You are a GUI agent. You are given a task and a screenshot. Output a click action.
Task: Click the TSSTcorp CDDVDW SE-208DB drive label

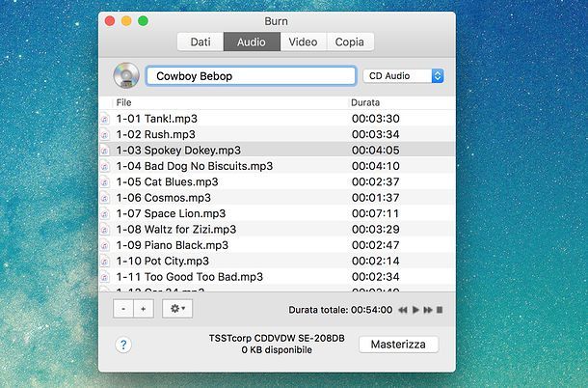(x=277, y=338)
